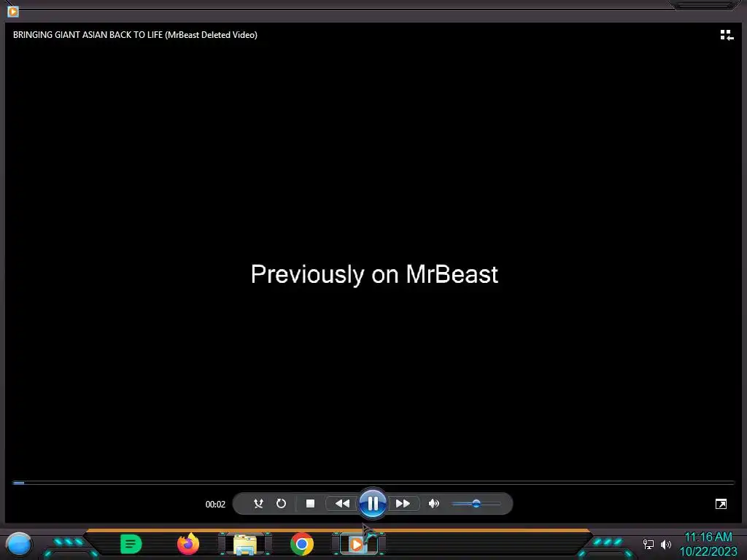
Task: Enter full screen mode
Action: (721, 504)
